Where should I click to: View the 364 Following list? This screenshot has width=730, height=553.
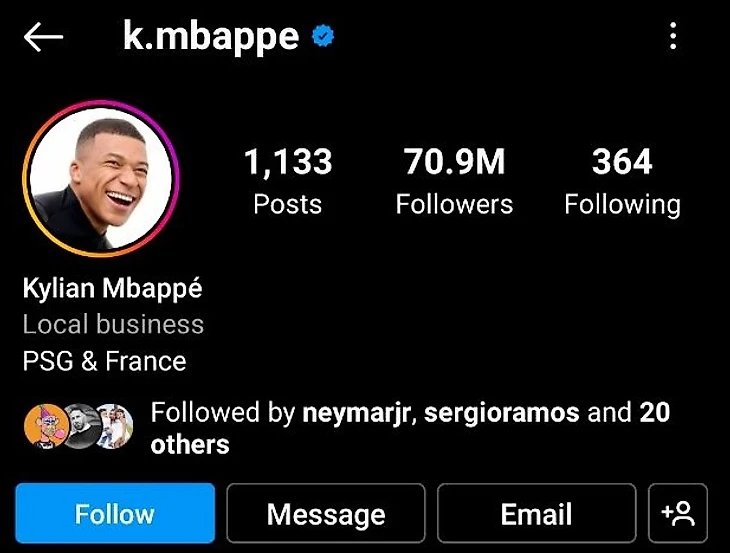pyautogui.click(x=622, y=181)
